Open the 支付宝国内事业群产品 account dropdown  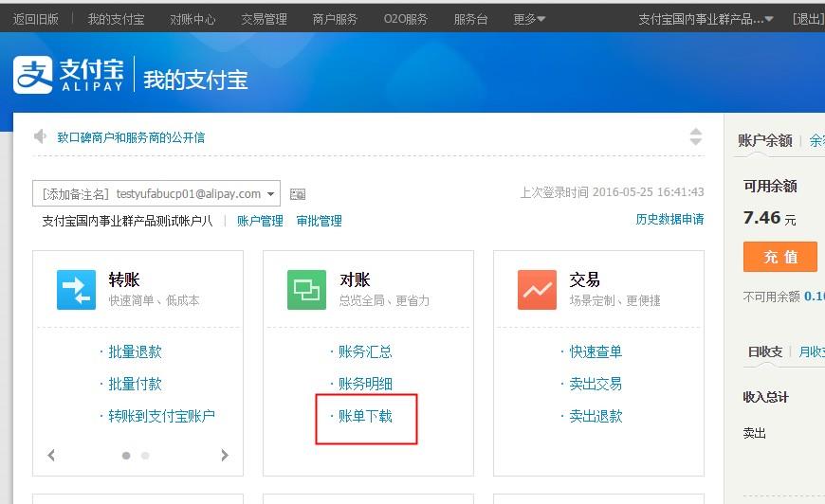pos(706,20)
